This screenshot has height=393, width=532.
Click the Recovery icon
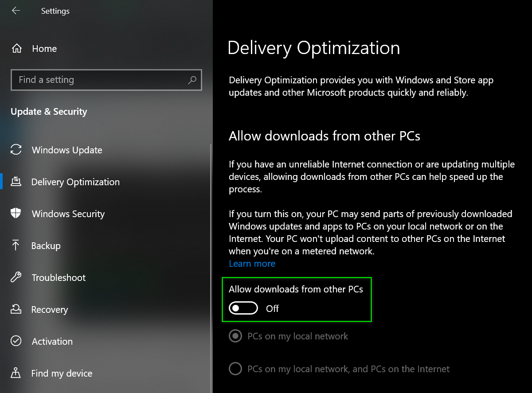(x=16, y=309)
